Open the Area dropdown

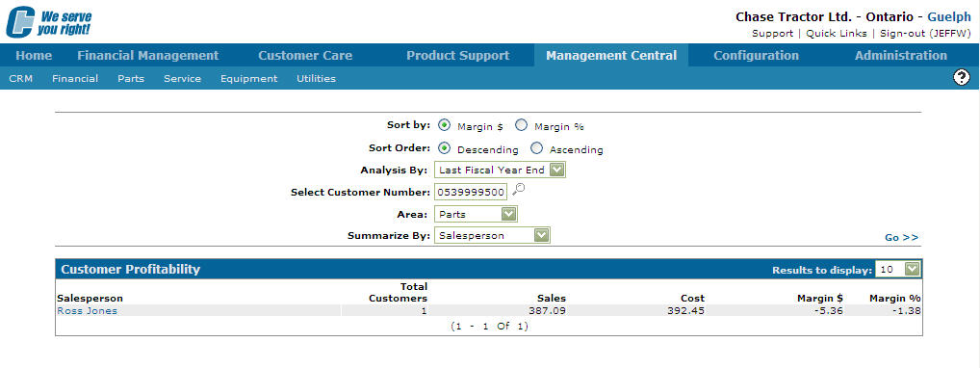(x=476, y=214)
